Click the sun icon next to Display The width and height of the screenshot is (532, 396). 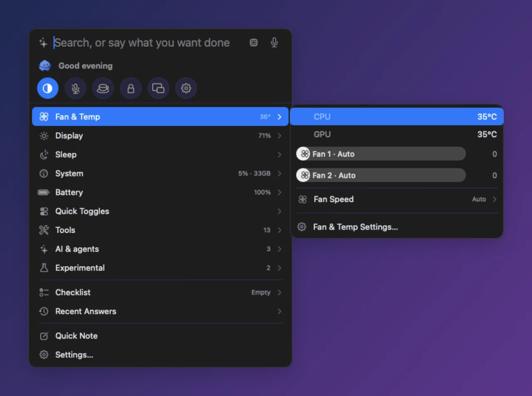(44, 136)
